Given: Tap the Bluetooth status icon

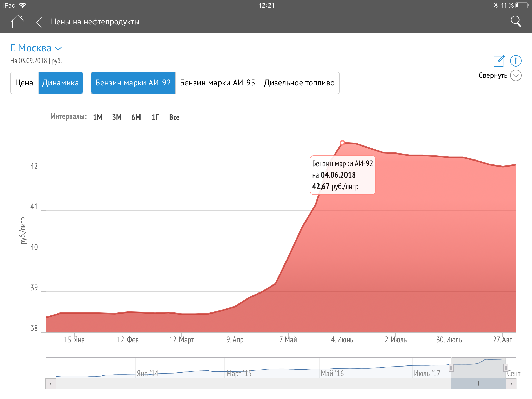Looking at the screenshot, I should (496, 5).
